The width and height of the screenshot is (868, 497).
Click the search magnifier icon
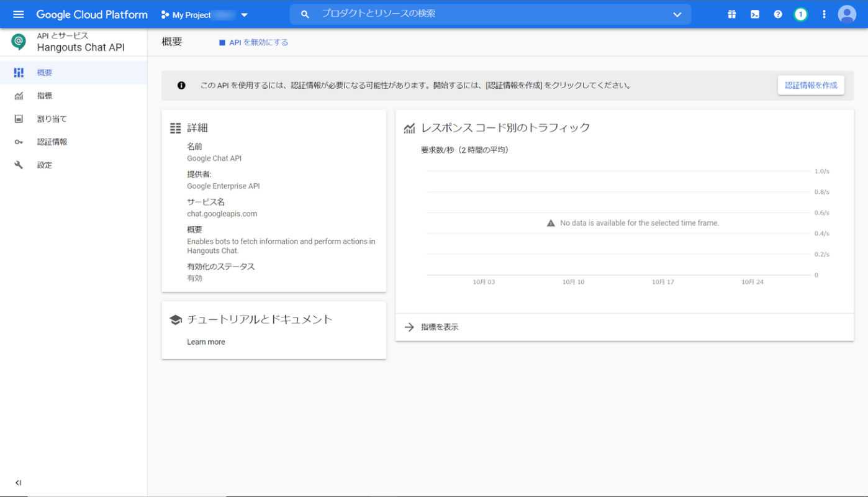pyautogui.click(x=305, y=14)
